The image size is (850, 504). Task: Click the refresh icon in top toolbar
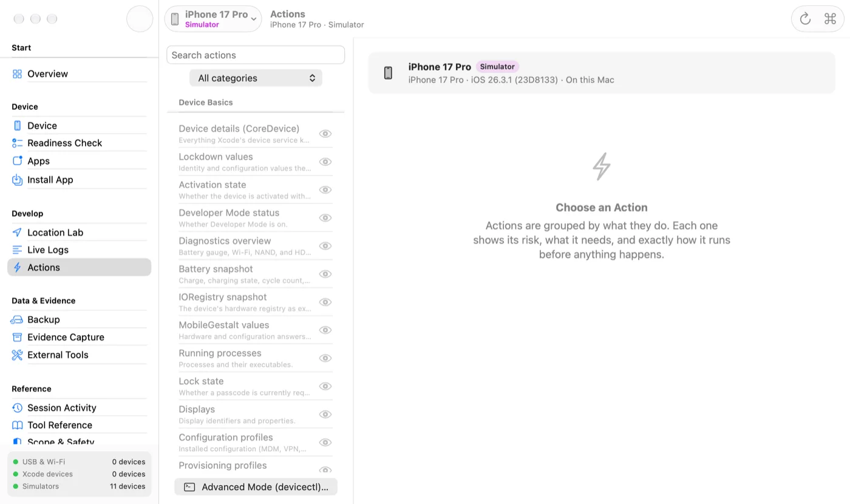tap(805, 19)
